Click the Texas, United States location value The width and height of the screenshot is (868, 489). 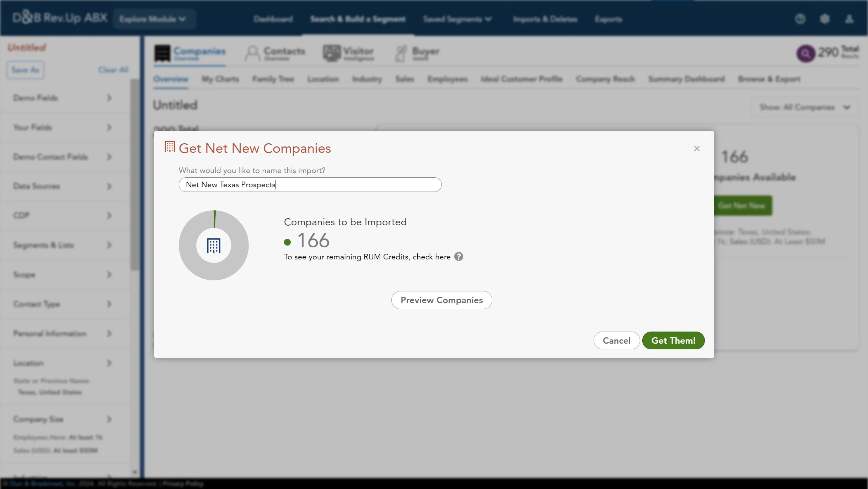coord(50,392)
